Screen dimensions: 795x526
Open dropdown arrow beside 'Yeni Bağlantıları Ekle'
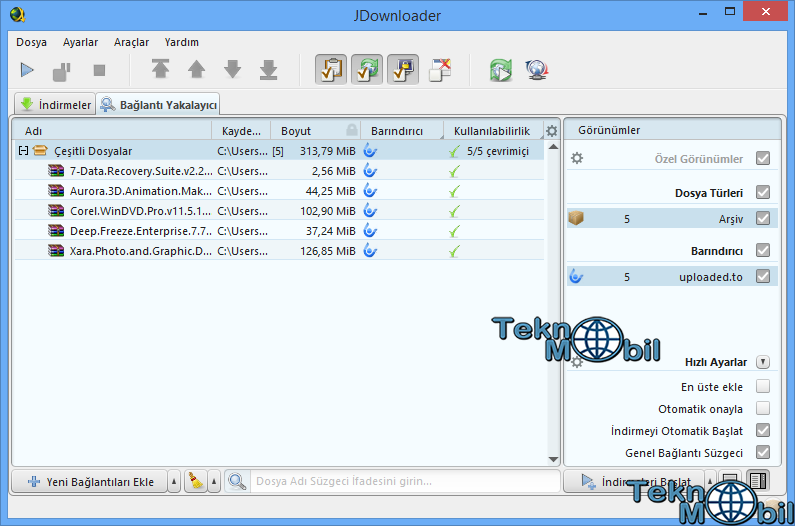point(174,481)
